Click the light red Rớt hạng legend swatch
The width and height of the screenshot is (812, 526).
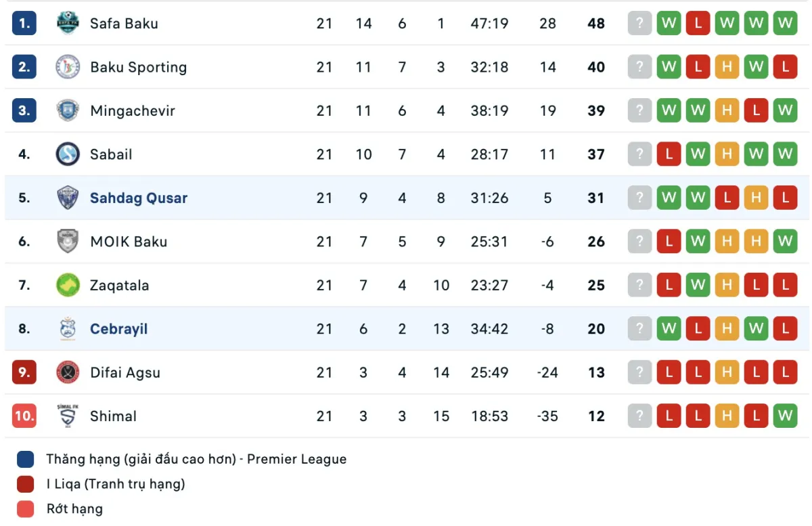pyautogui.click(x=26, y=509)
